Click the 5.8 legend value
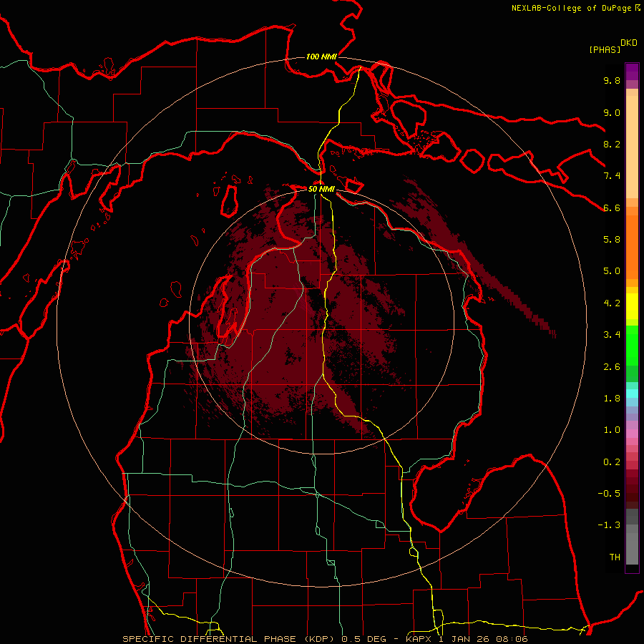This screenshot has height=644, width=644. 612,240
